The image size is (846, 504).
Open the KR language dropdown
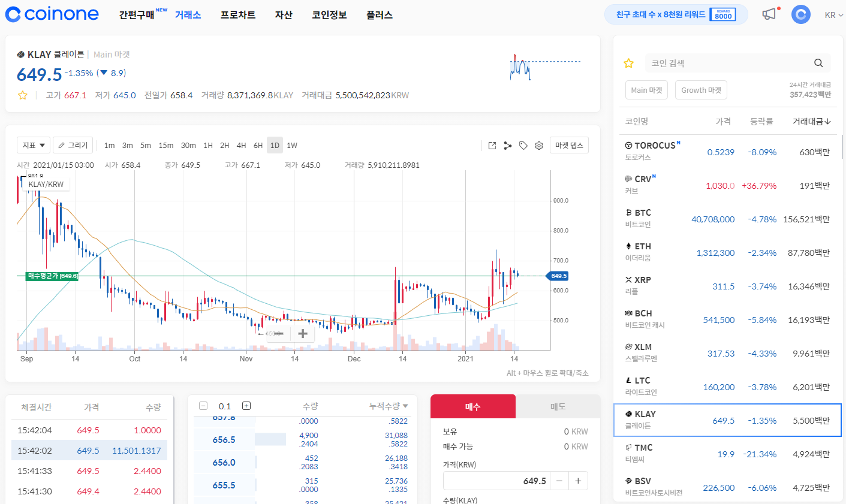click(833, 15)
